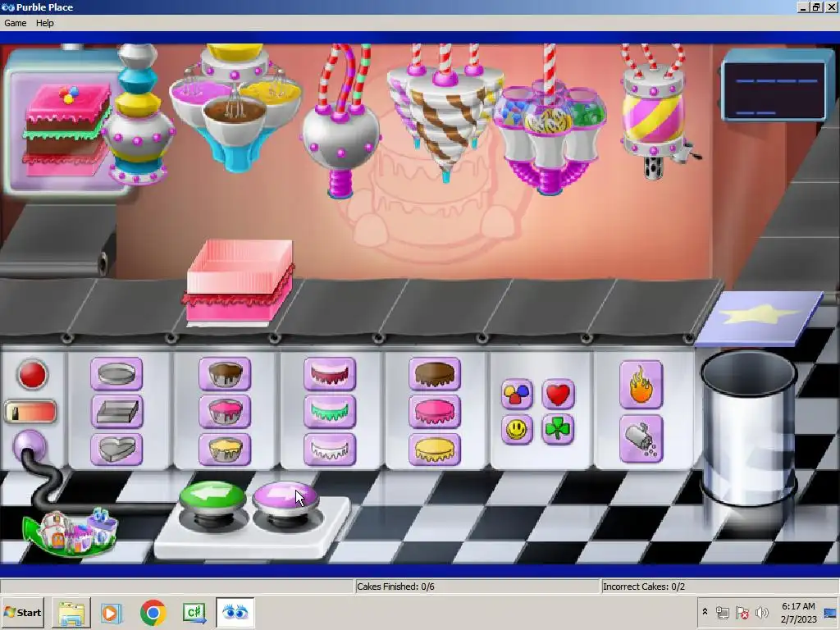Screen dimensions: 840x630
Task: Open File Explorer from the taskbar
Action: click(71, 612)
